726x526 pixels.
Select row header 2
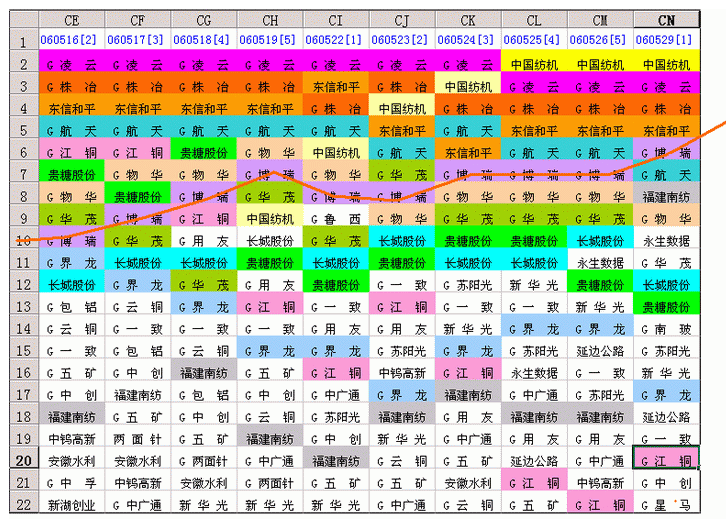(x=24, y=63)
